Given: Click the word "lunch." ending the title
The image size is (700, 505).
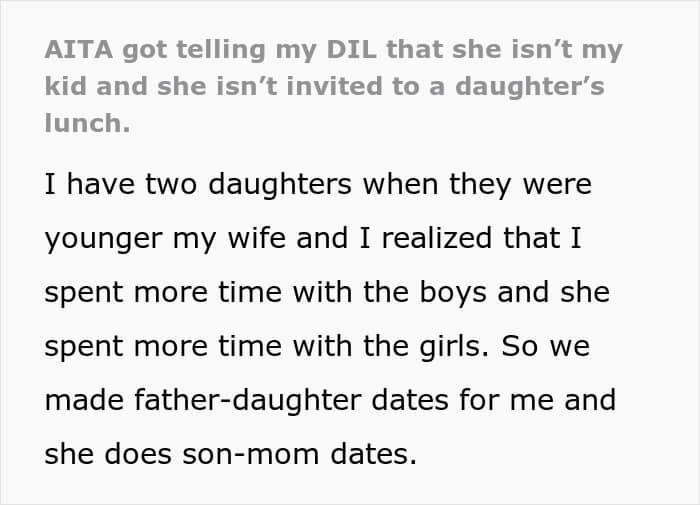Looking at the screenshot, I should [x=88, y=123].
